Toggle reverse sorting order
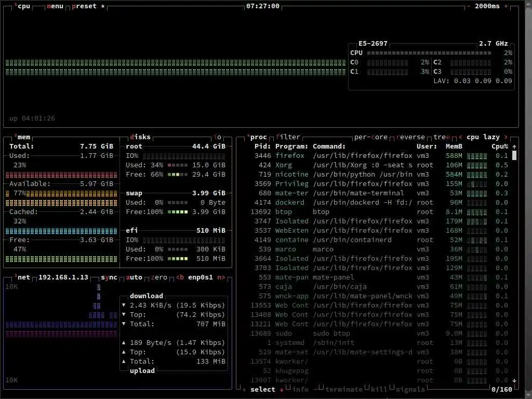 point(410,137)
